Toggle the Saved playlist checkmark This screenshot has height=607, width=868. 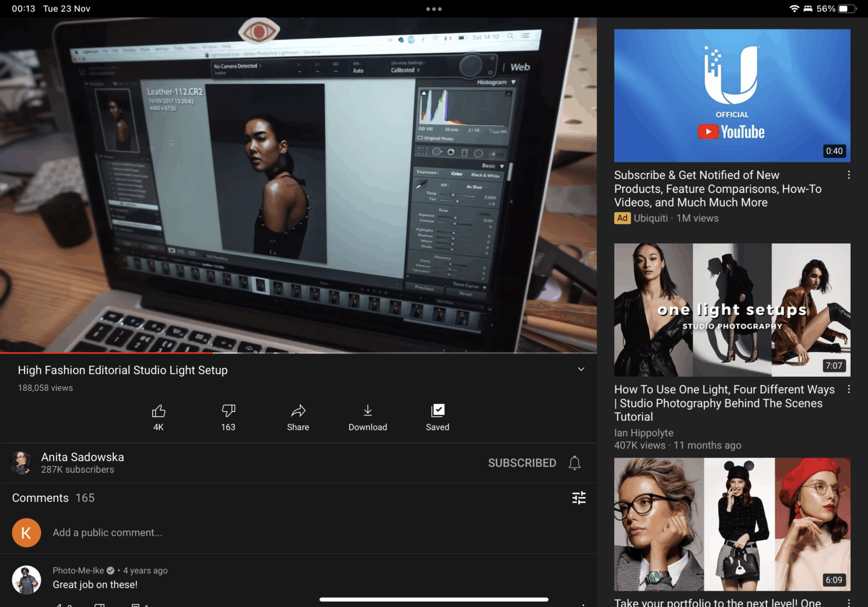pyautogui.click(x=437, y=411)
